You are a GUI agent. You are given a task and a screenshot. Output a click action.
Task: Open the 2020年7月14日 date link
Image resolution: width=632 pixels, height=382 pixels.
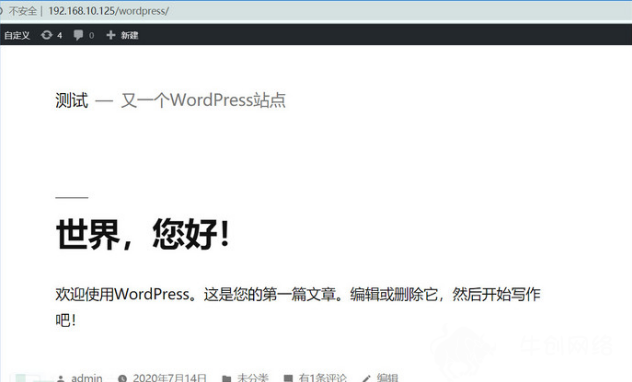(x=170, y=378)
